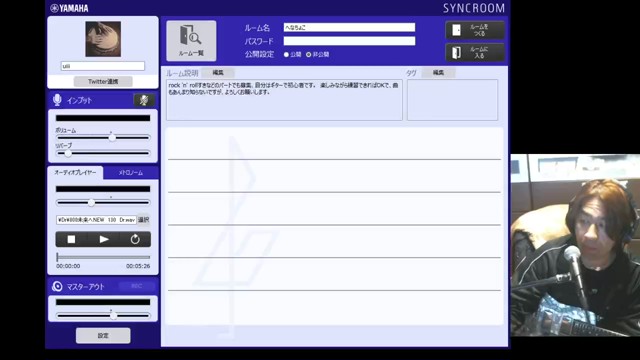Switch to the オーディオプレイヤー tab

click(76, 173)
